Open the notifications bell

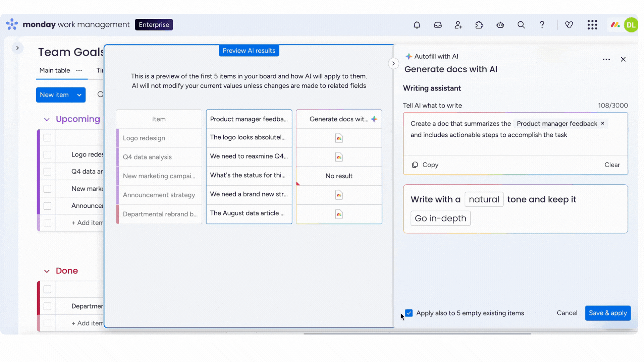(417, 25)
